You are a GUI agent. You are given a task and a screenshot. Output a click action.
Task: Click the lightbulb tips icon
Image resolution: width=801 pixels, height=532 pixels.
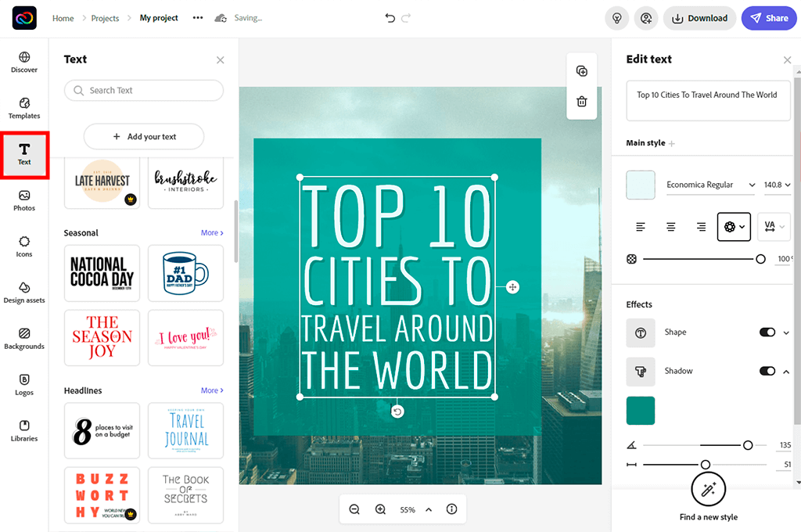(x=617, y=19)
